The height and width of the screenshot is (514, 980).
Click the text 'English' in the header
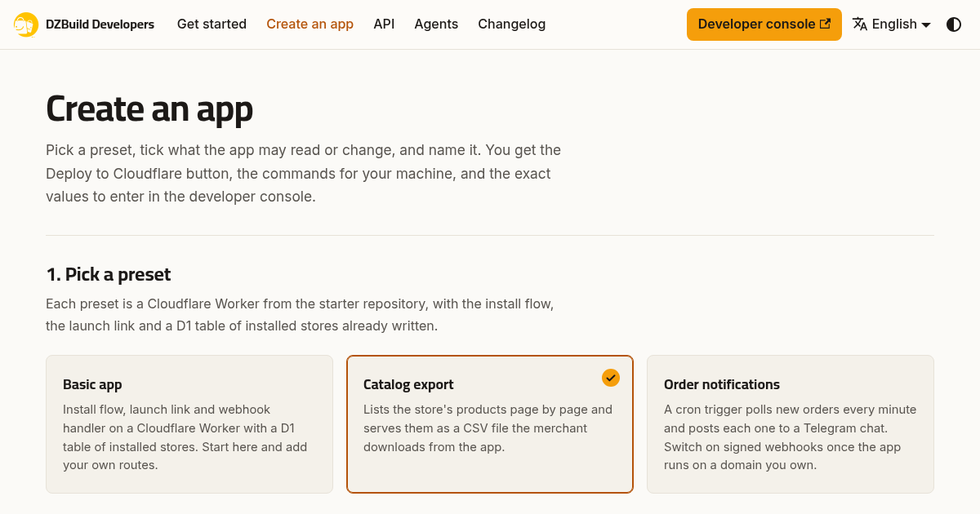(x=894, y=24)
